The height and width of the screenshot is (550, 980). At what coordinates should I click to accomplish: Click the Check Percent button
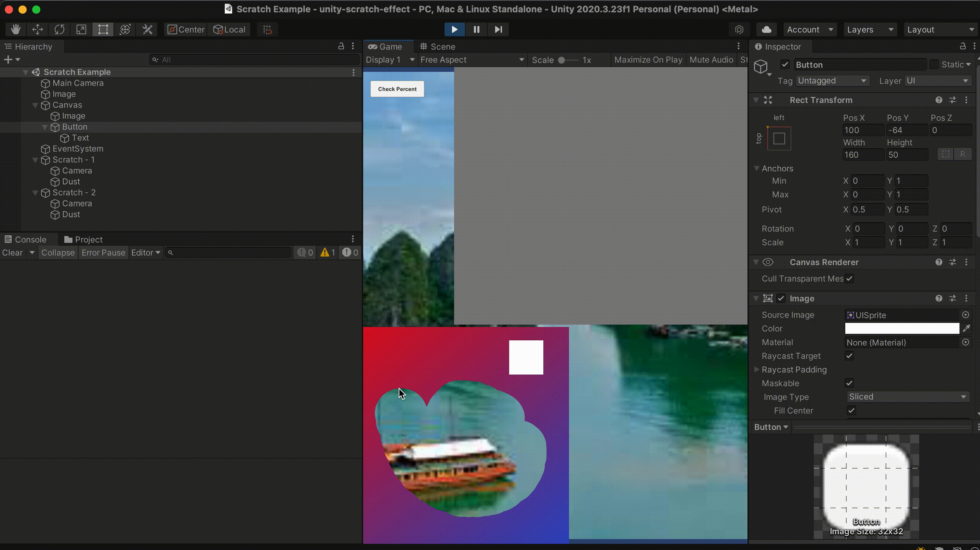click(397, 89)
